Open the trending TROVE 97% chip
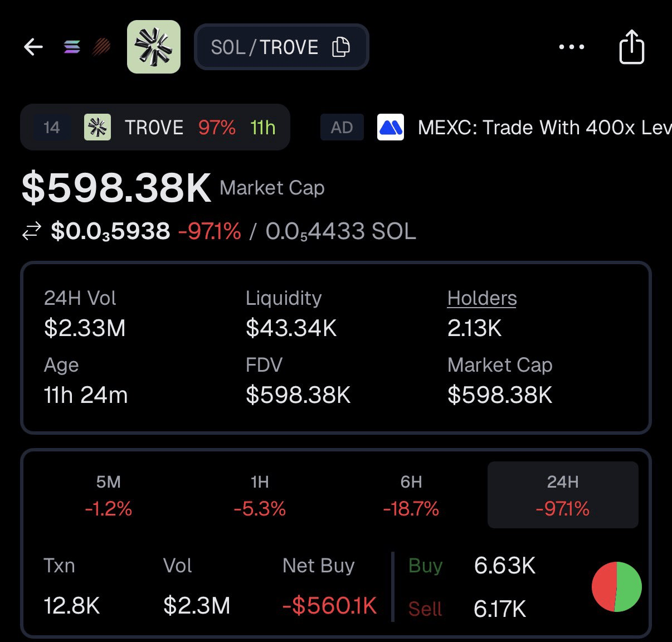672x642 pixels. (155, 127)
